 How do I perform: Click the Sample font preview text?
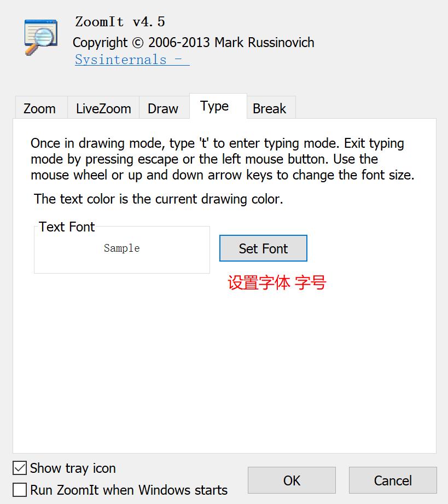122,248
